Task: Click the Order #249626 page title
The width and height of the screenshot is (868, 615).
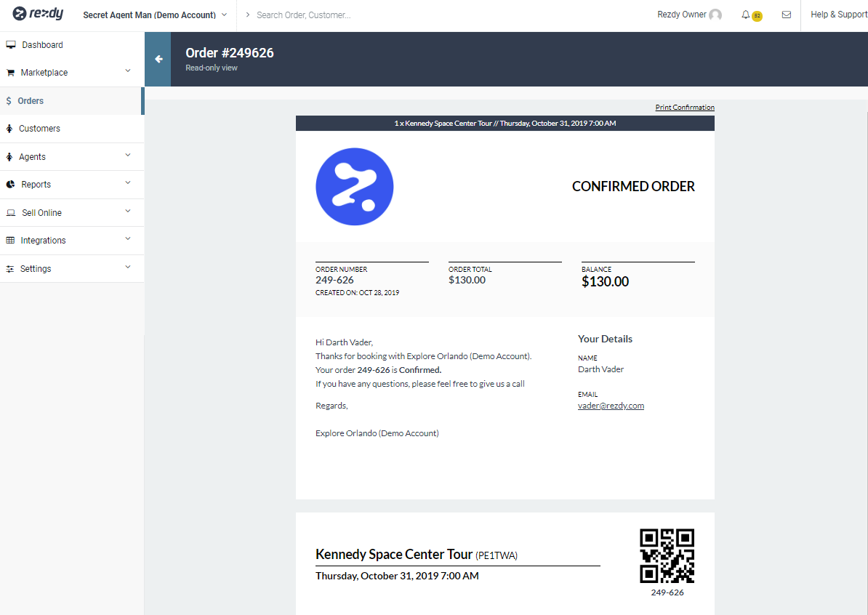Action: [230, 52]
